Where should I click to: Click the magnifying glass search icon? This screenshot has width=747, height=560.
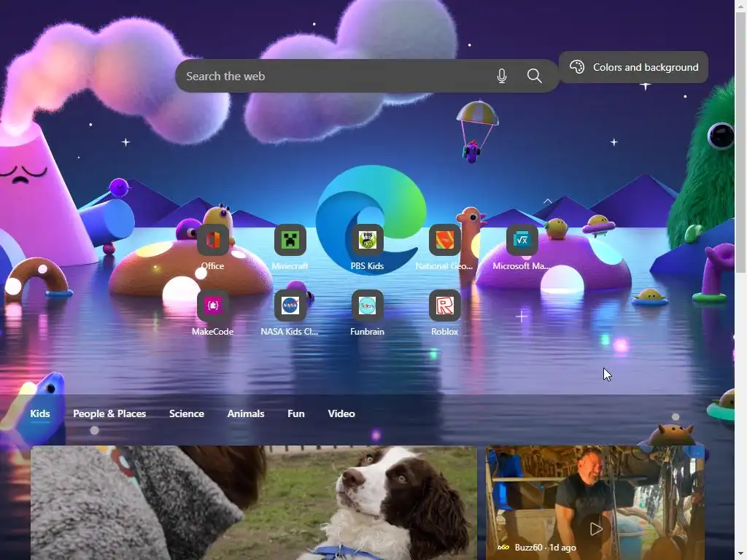(534, 76)
